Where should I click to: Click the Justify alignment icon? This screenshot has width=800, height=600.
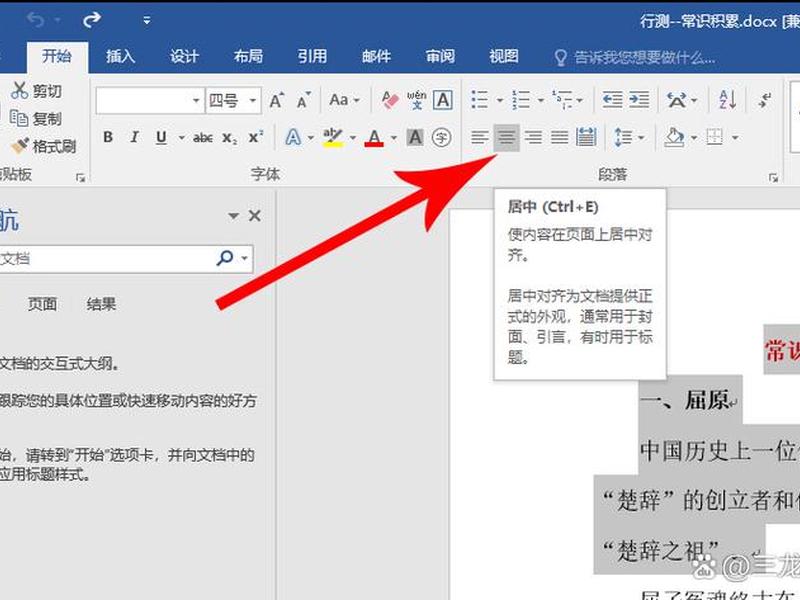pyautogui.click(x=560, y=137)
